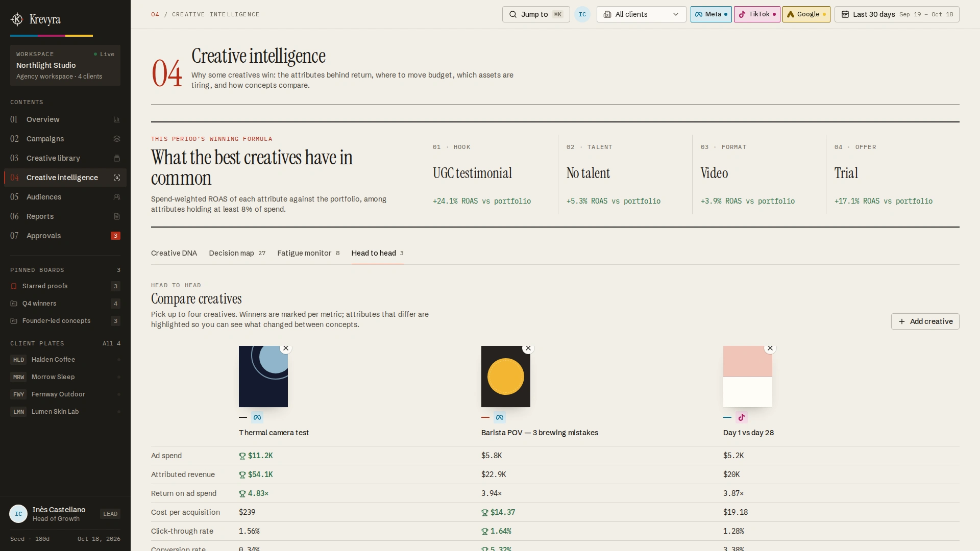Remove Barista POV creative from comparison

(528, 348)
